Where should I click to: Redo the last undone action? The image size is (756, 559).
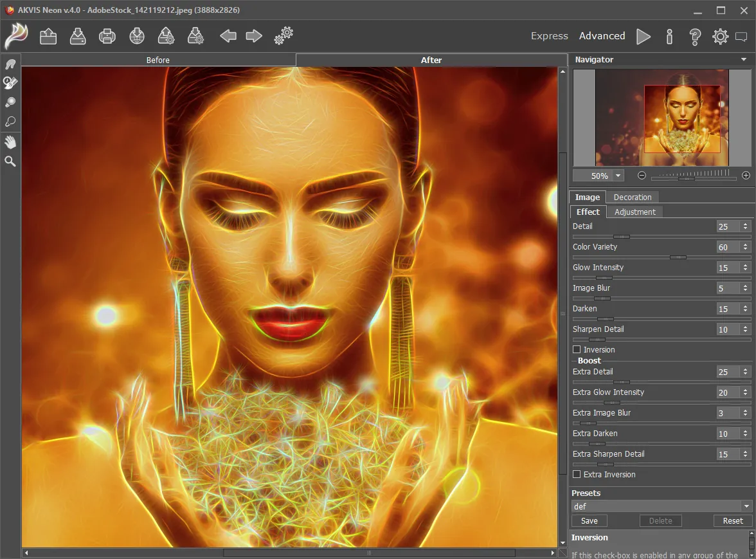click(x=253, y=36)
